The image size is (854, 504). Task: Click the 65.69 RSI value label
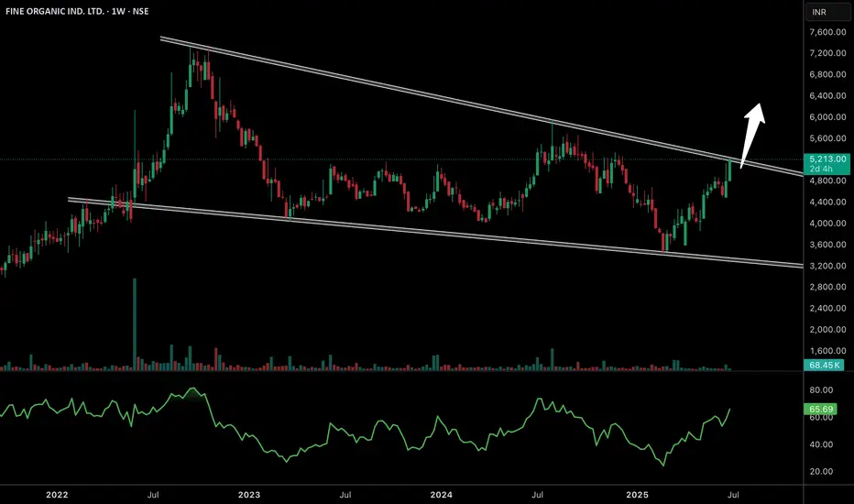coord(821,409)
